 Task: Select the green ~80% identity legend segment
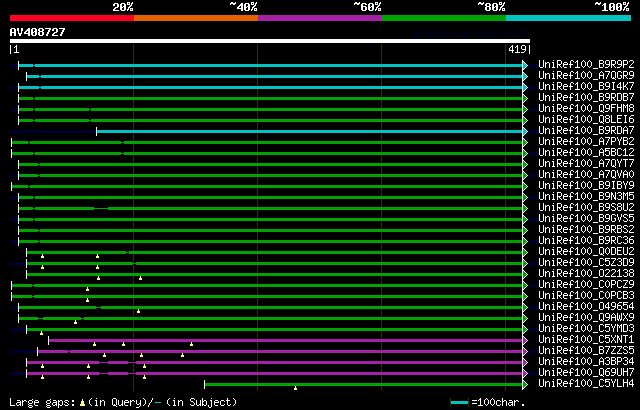coord(444,18)
